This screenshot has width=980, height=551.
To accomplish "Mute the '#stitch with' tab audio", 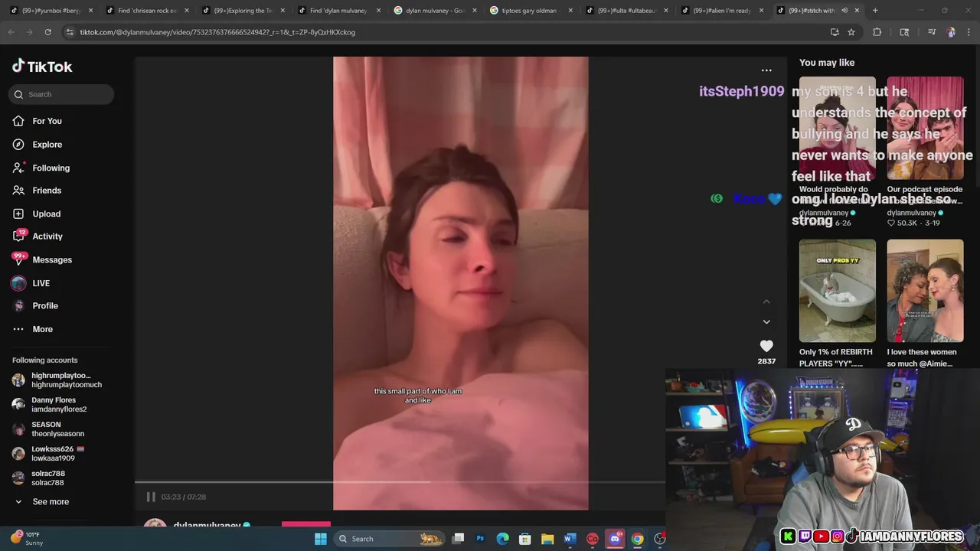I will click(x=844, y=11).
